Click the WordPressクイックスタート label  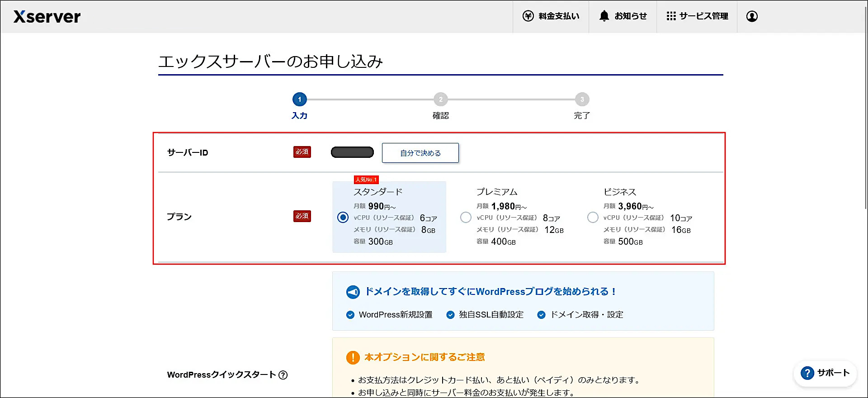(x=222, y=375)
